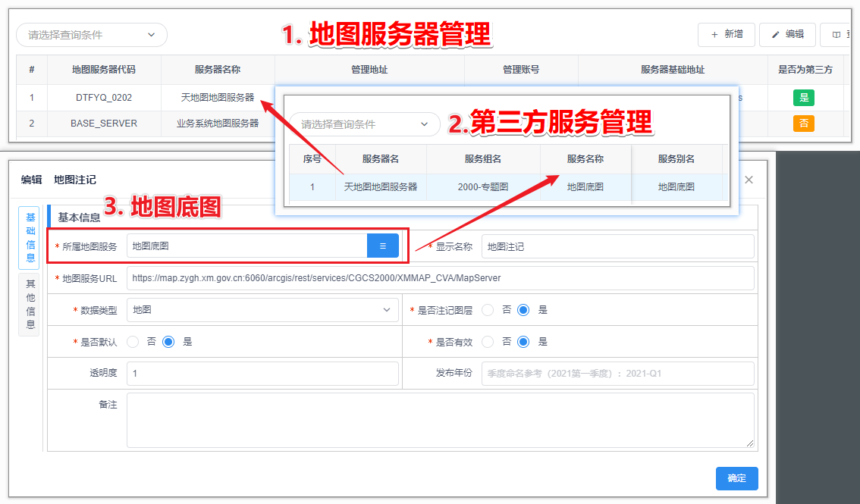
Task: Select 是 for 是否默认
Action: point(168,342)
